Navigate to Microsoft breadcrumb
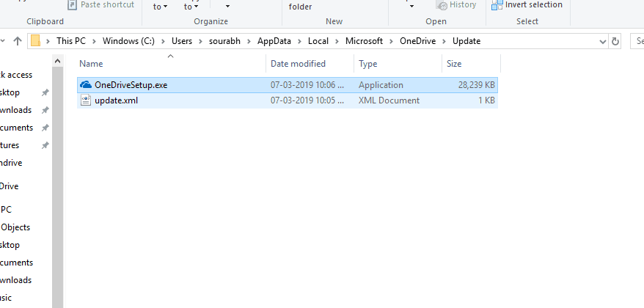The height and width of the screenshot is (308, 644). [x=364, y=41]
